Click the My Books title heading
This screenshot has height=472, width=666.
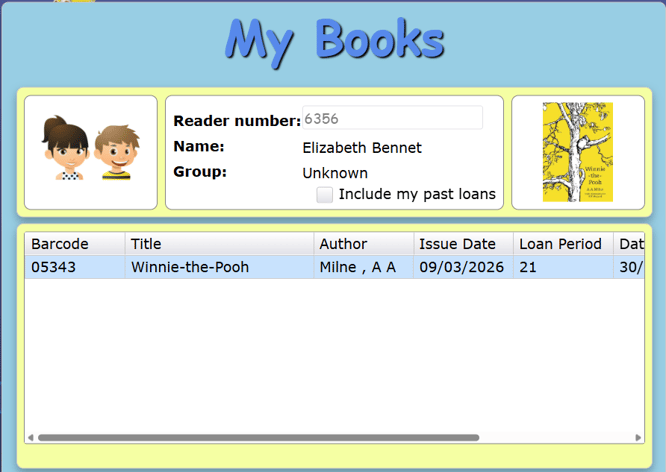coord(334,40)
